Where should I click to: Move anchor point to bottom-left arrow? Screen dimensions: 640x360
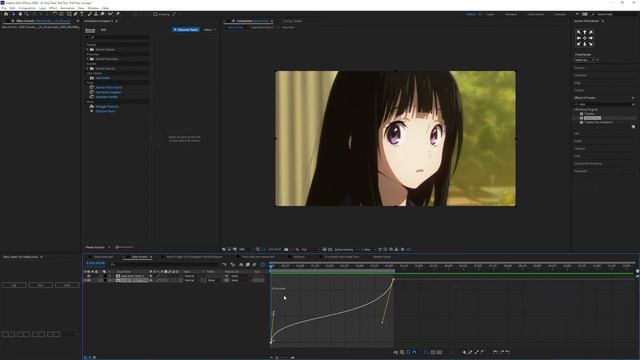coord(578,44)
